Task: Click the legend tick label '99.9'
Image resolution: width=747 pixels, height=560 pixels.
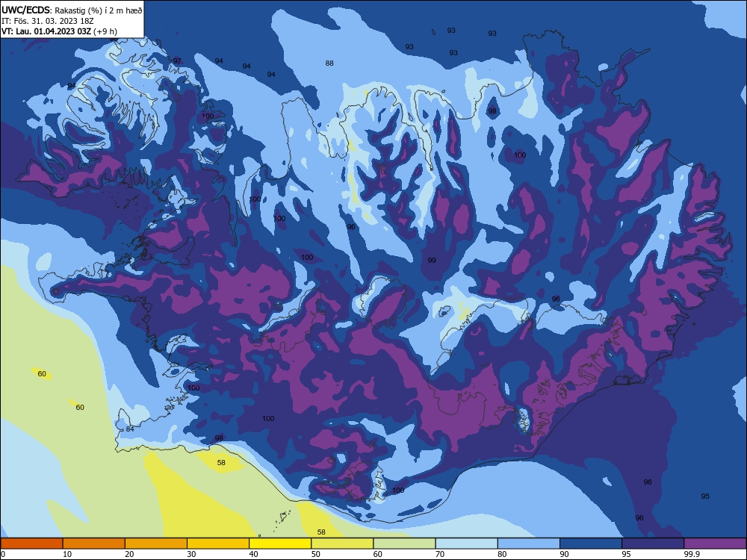Action: (x=691, y=554)
